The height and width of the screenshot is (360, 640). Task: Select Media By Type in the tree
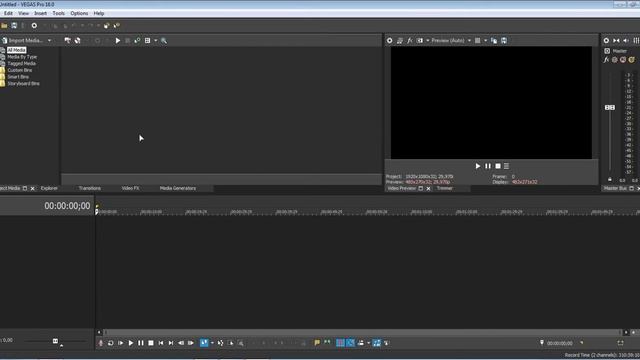pyautogui.click(x=22, y=57)
